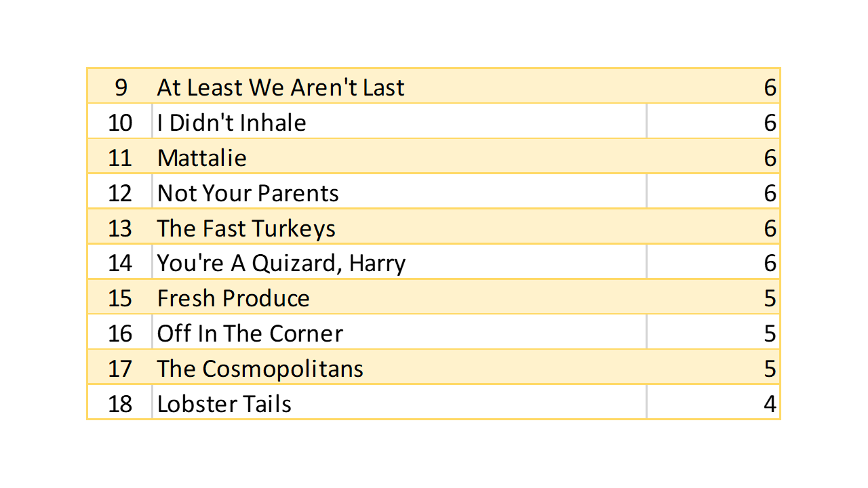Screen dimensions: 868x488
Task: Select rank number 12 cell
Action: point(120,193)
